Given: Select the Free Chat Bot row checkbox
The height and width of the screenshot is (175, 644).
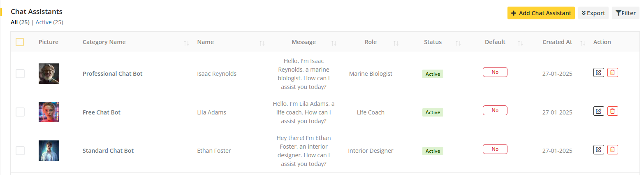Looking at the screenshot, I should (x=20, y=112).
